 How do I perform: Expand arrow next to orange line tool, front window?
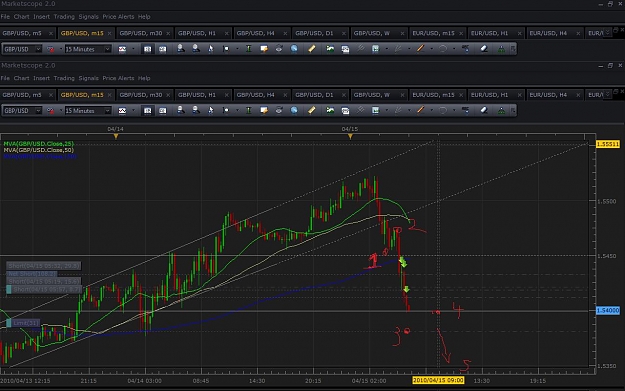(431, 110)
